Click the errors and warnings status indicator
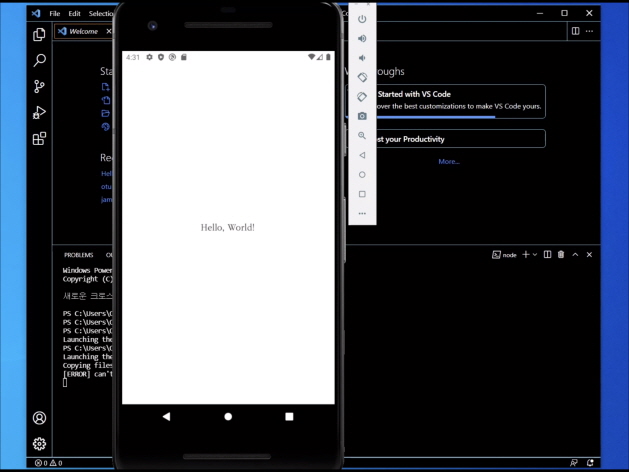Screen dimensions: 629x472 pos(49,463)
